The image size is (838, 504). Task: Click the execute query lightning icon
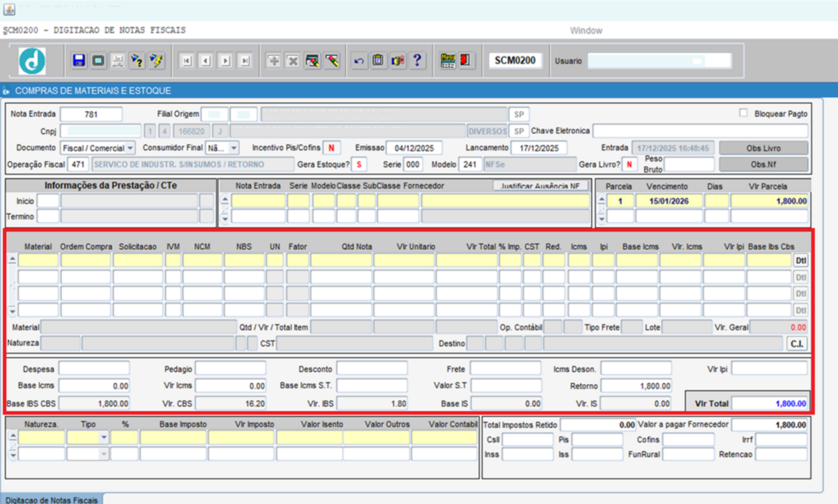(x=157, y=61)
